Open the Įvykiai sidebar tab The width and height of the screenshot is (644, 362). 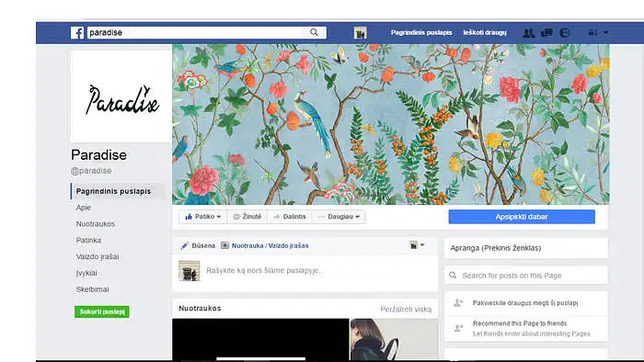86,273
